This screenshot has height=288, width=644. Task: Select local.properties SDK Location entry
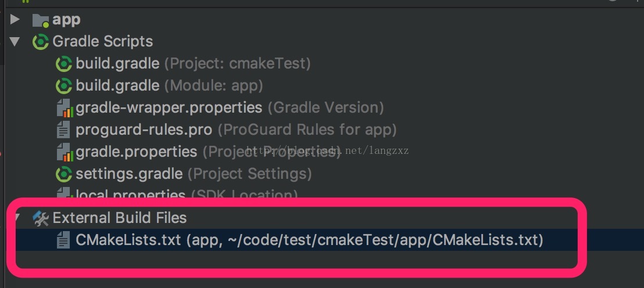187,193
